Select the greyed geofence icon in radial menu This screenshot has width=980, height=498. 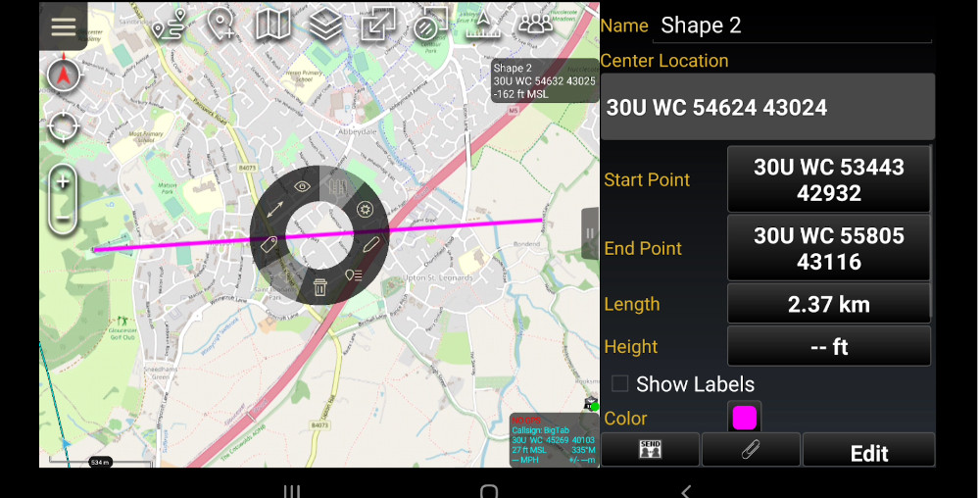point(337,186)
